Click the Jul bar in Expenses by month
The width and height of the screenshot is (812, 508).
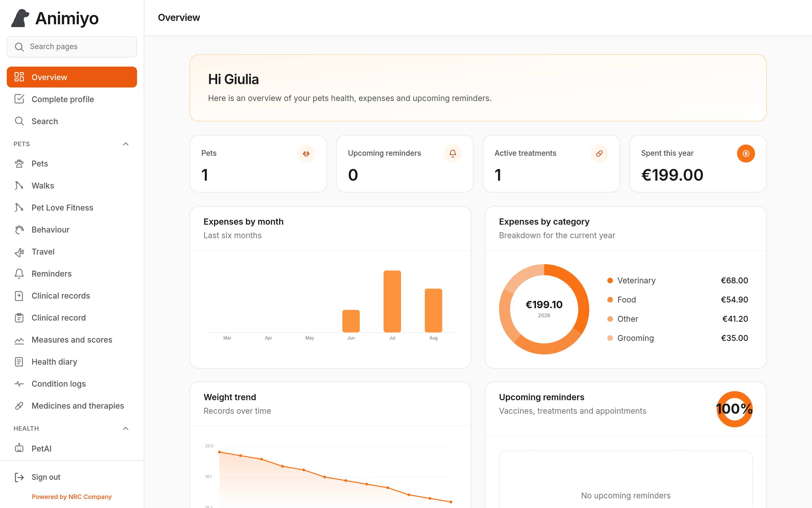pos(392,301)
